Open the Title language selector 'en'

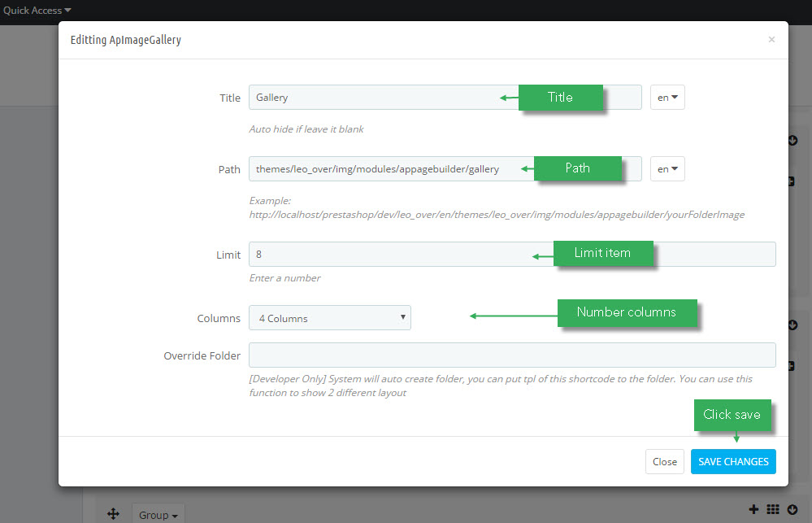[x=667, y=98]
